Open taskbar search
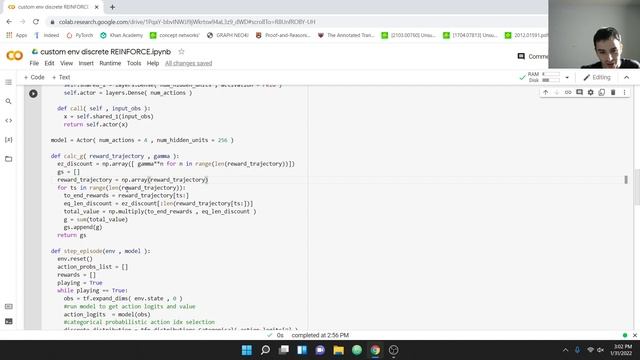This screenshot has width=640, height=360. point(265,350)
